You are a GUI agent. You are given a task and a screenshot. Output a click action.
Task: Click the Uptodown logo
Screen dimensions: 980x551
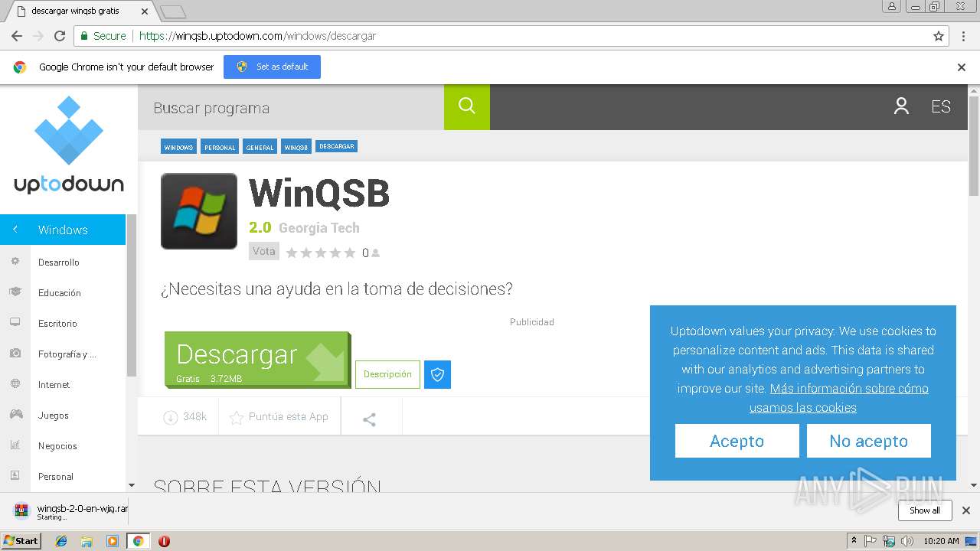tap(69, 145)
